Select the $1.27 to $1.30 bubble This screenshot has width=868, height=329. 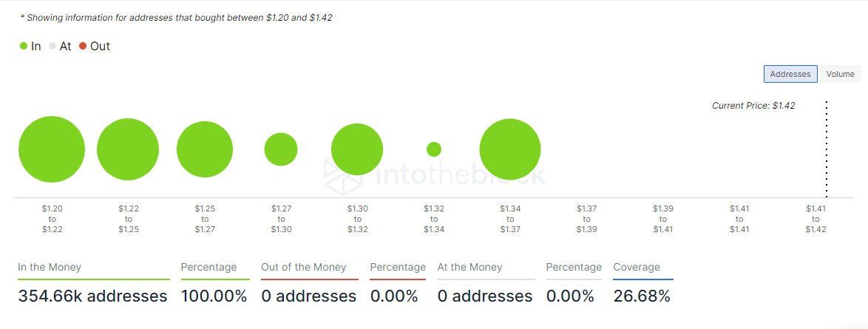point(281,149)
